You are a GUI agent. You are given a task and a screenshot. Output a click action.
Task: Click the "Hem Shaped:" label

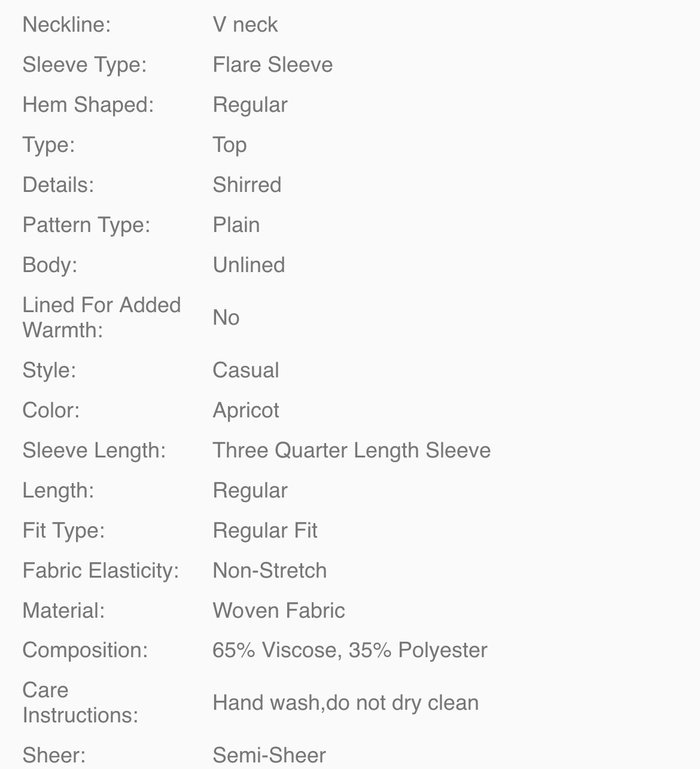pos(88,105)
